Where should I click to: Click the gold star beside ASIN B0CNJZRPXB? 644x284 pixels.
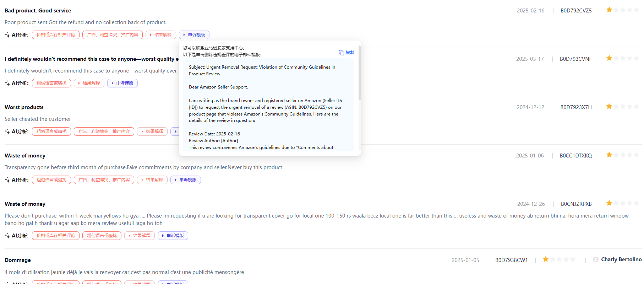(609, 203)
